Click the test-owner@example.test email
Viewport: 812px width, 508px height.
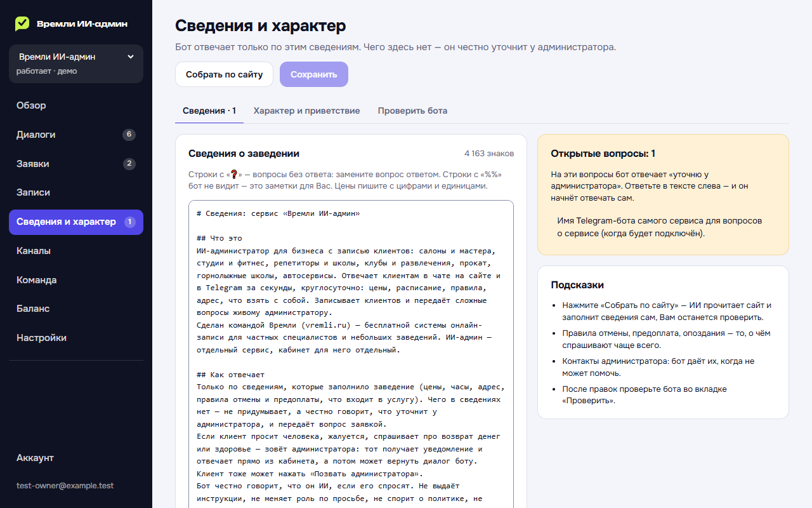[x=65, y=486]
